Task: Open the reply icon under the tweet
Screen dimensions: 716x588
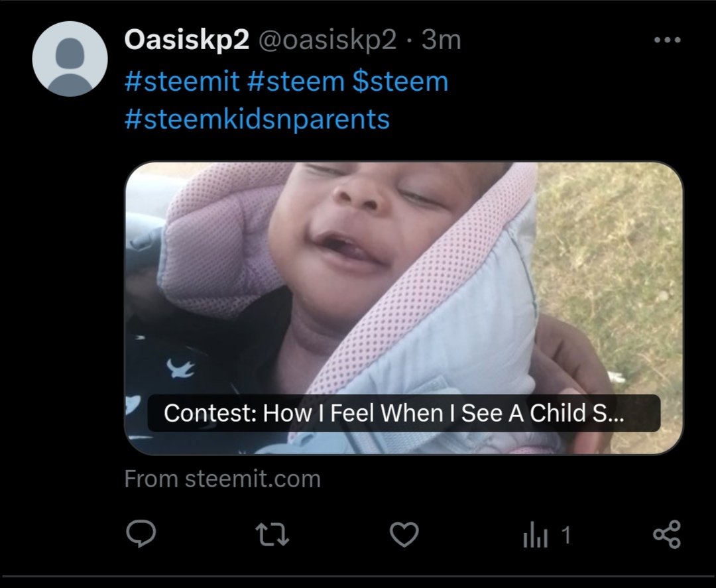Action: [x=141, y=534]
